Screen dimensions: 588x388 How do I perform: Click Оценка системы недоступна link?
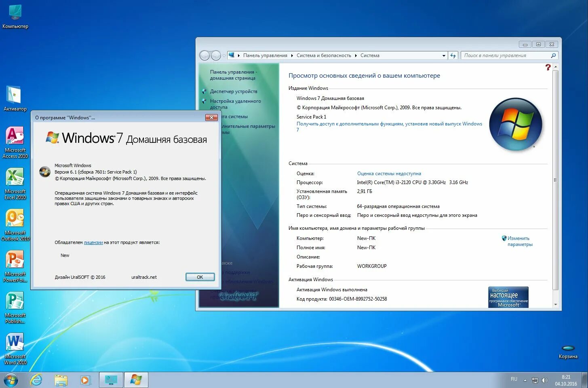tap(389, 174)
